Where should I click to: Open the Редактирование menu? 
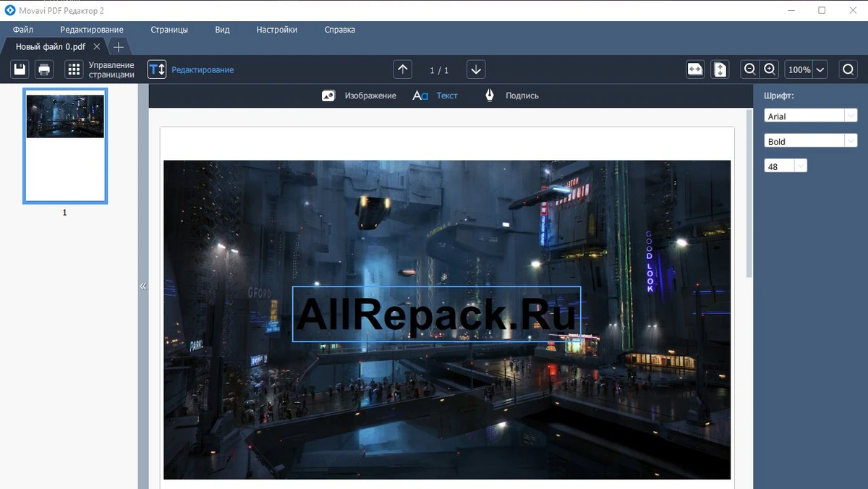pyautogui.click(x=92, y=30)
